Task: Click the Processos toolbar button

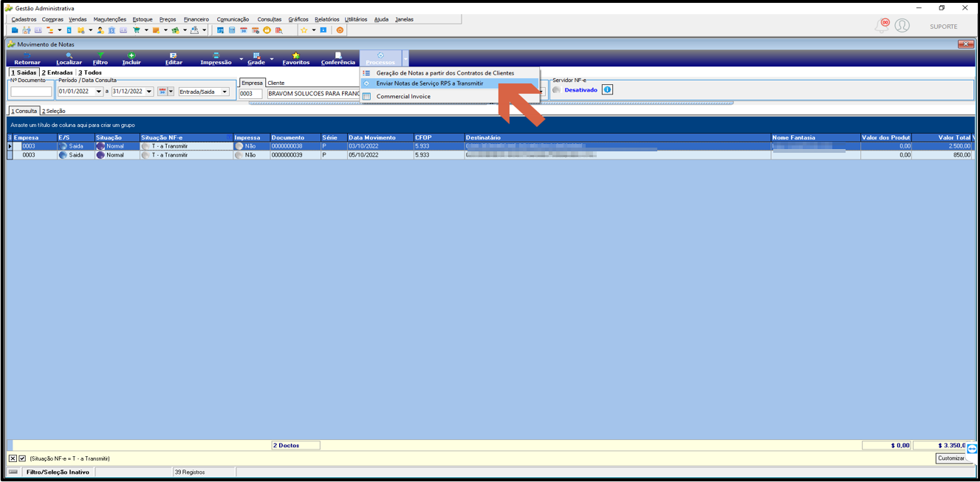Action: click(x=380, y=58)
